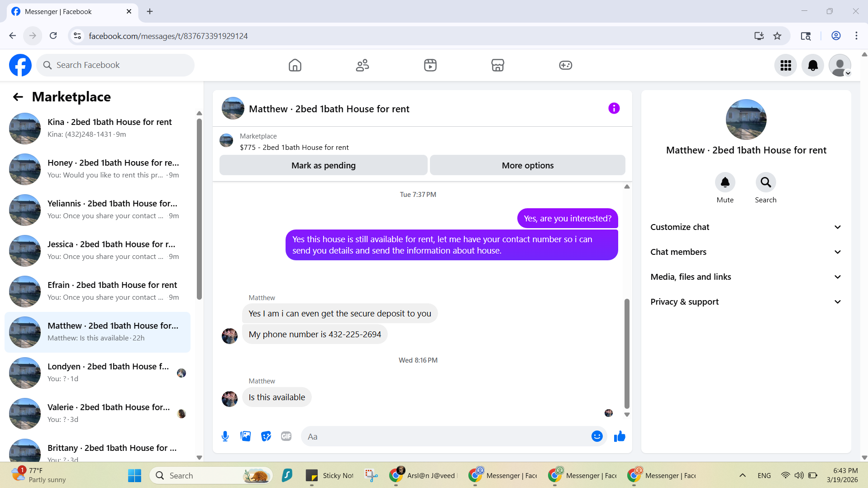Click the chat messages scrollbar thumb

pos(627,353)
